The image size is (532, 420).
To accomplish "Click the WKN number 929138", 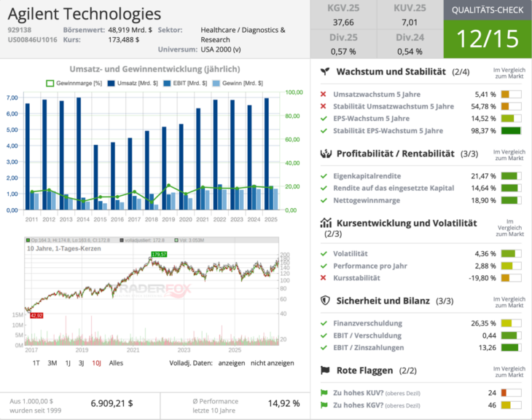I will [x=20, y=30].
